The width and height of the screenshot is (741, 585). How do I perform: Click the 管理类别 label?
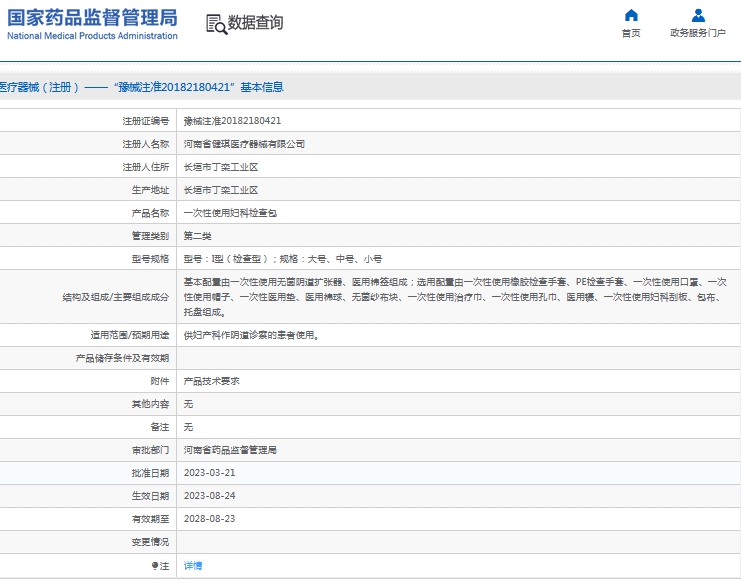point(150,236)
